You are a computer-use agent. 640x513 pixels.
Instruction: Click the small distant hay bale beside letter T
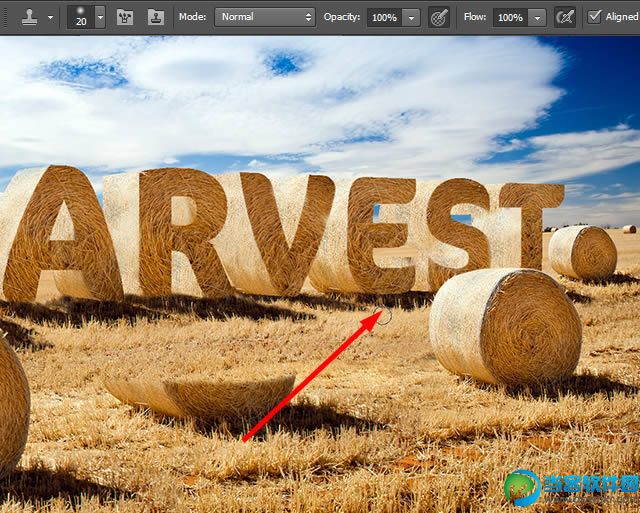(x=583, y=252)
